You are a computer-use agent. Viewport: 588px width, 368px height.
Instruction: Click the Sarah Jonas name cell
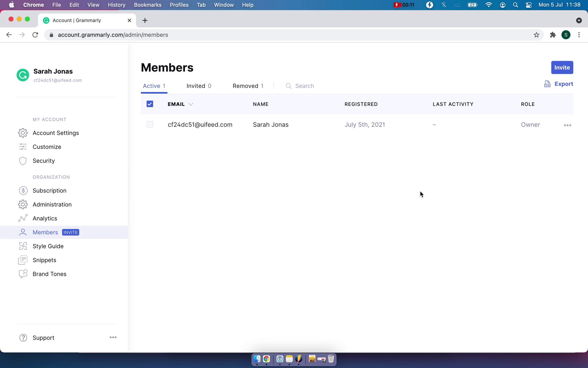[x=271, y=125]
